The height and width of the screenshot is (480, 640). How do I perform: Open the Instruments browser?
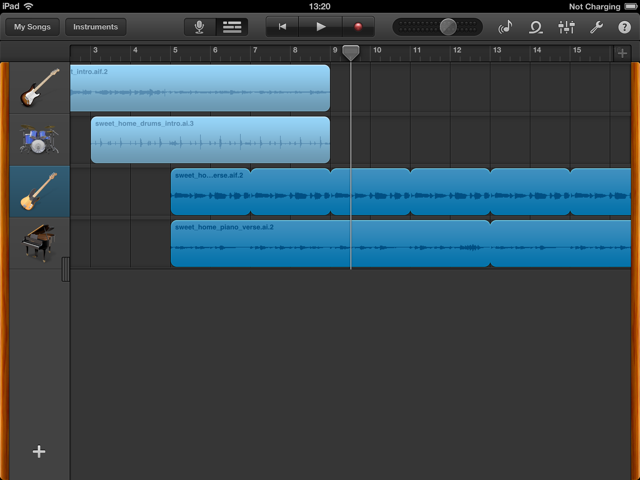tap(96, 27)
